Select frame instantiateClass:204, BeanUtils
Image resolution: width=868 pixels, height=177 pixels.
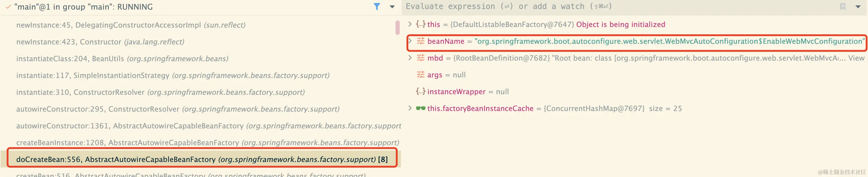pos(122,58)
